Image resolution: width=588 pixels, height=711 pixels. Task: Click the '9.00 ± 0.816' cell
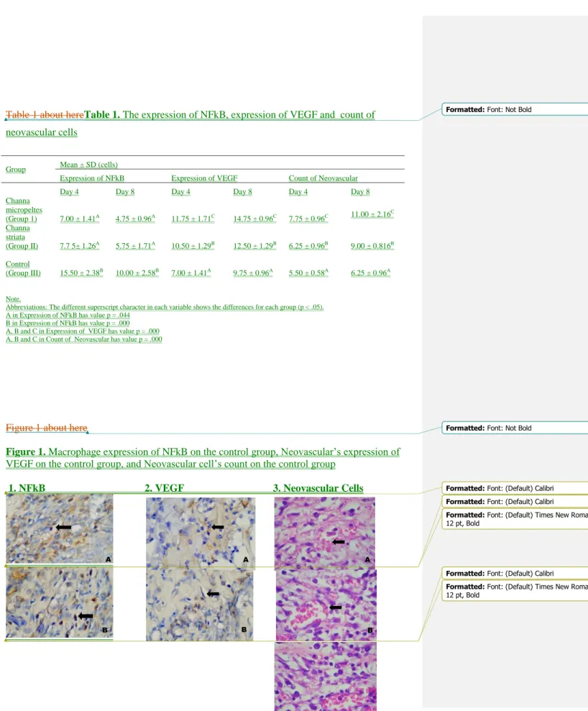click(372, 245)
